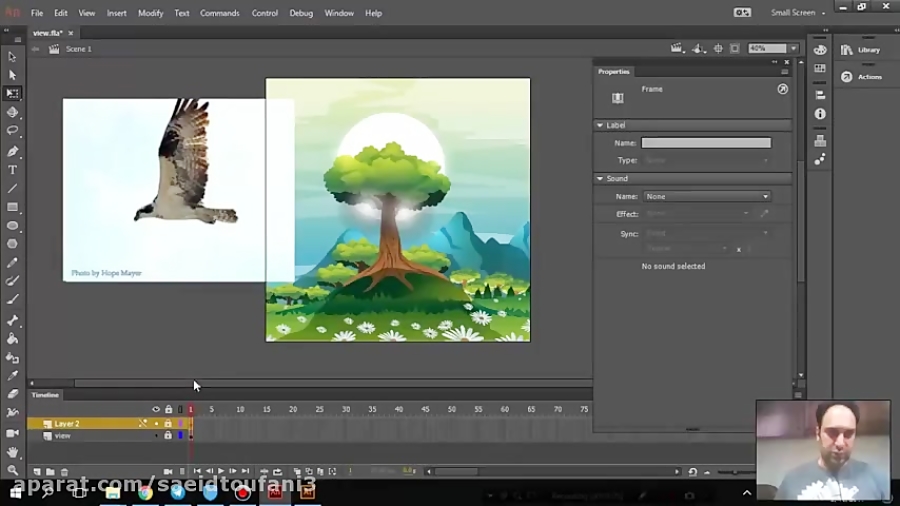Open the Sound Name dropdown showing None
Image resolution: width=900 pixels, height=506 pixels.
click(x=707, y=196)
